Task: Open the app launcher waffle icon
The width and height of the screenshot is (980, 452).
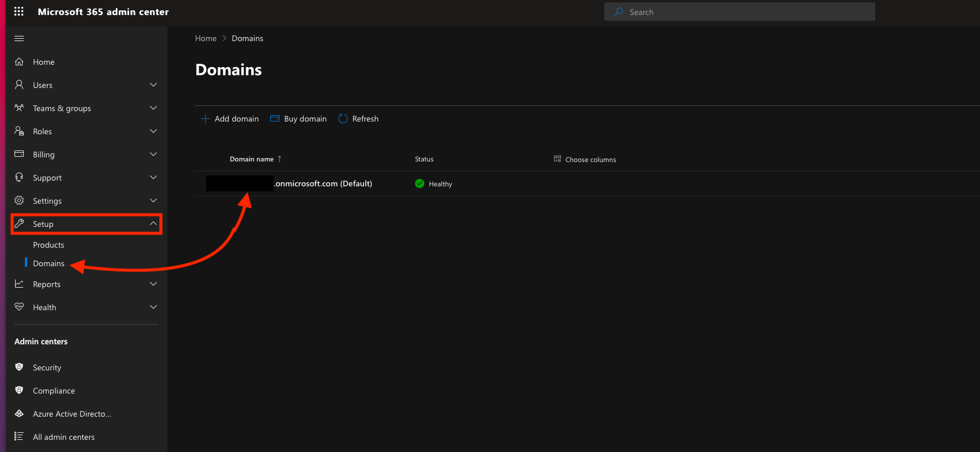Action: (19, 12)
